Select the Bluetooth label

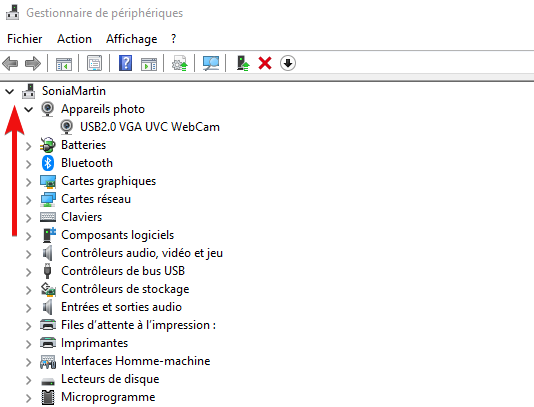(x=87, y=163)
